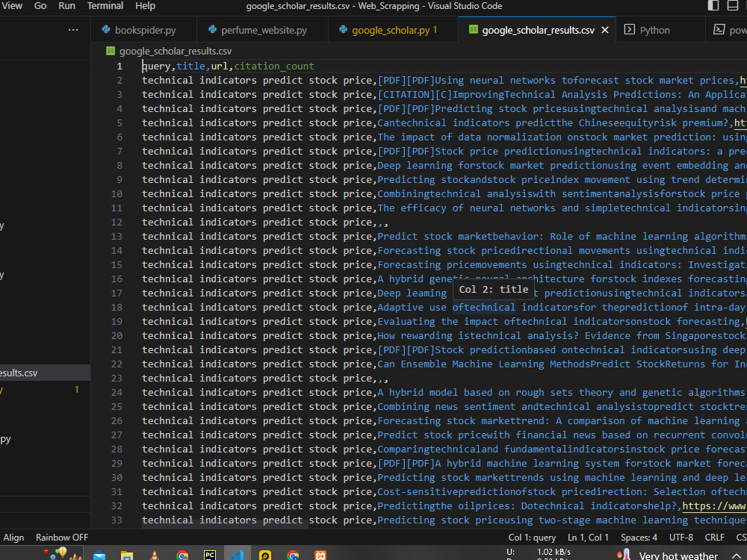Click the 'title' header in line 1
Viewport: 747px width, 560px height.
190,66
